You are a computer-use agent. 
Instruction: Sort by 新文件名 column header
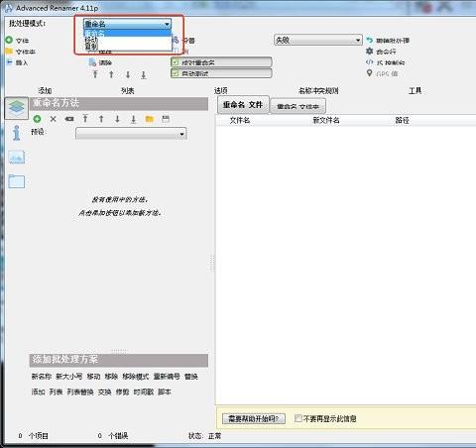(326, 120)
